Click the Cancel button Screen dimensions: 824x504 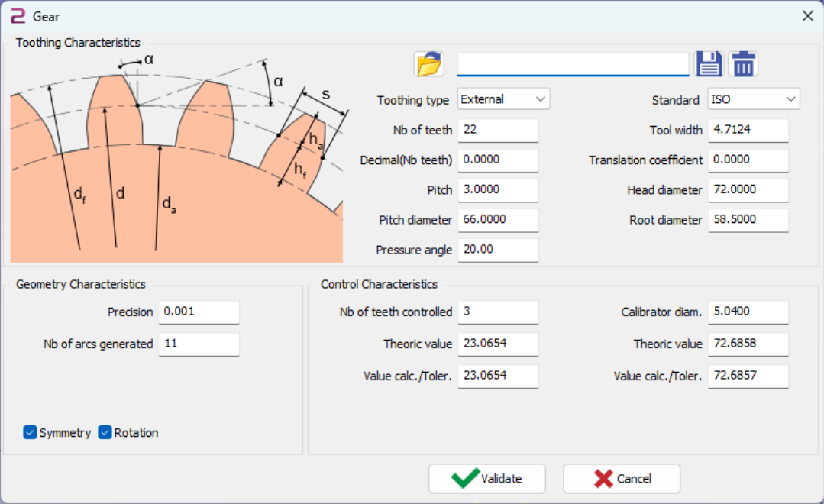622,479
